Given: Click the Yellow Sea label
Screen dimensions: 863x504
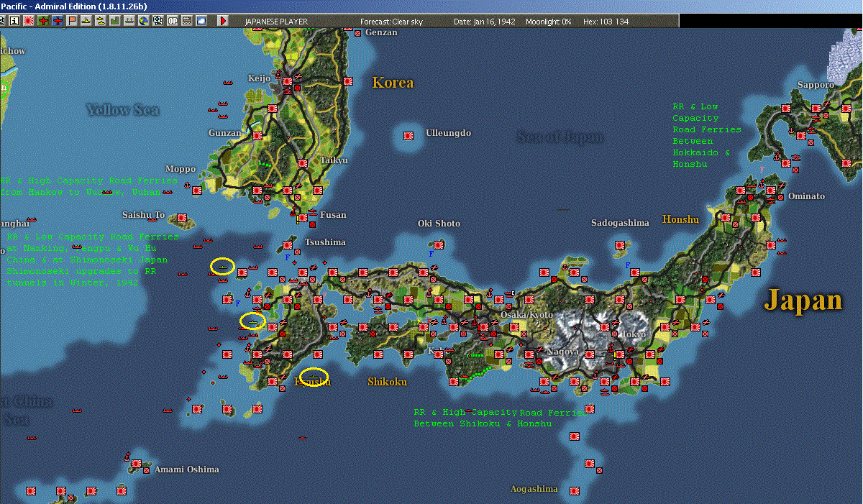Looking at the screenshot, I should [123, 110].
